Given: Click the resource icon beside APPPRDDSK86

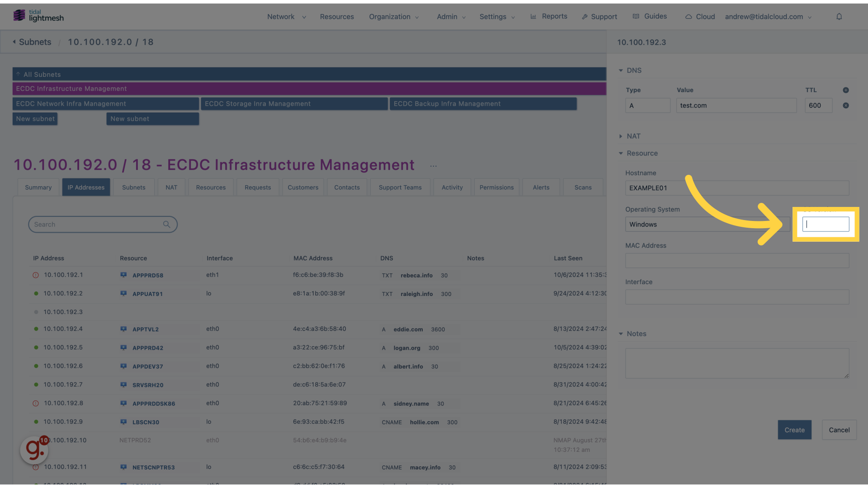Looking at the screenshot, I should (123, 403).
